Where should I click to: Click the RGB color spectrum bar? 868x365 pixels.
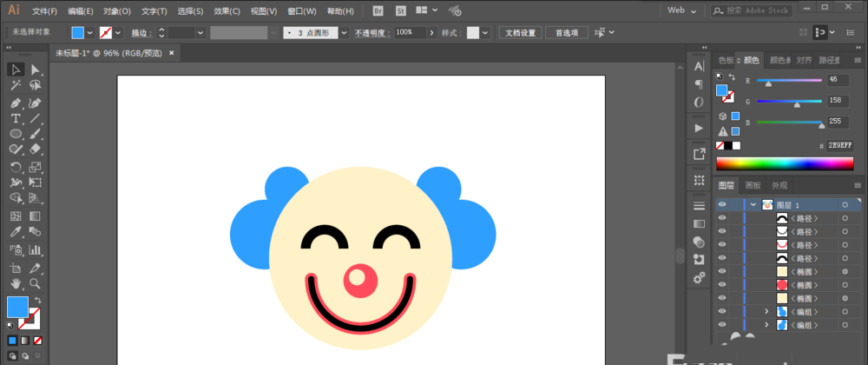click(786, 163)
